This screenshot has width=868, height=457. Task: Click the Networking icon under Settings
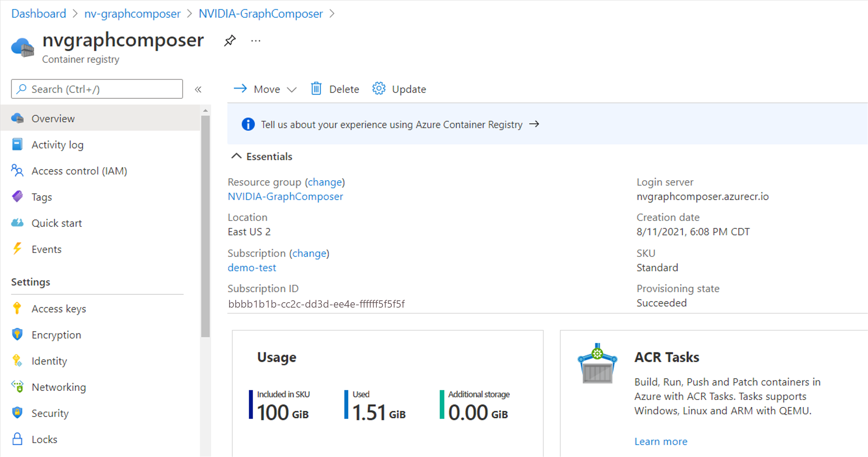tap(17, 386)
